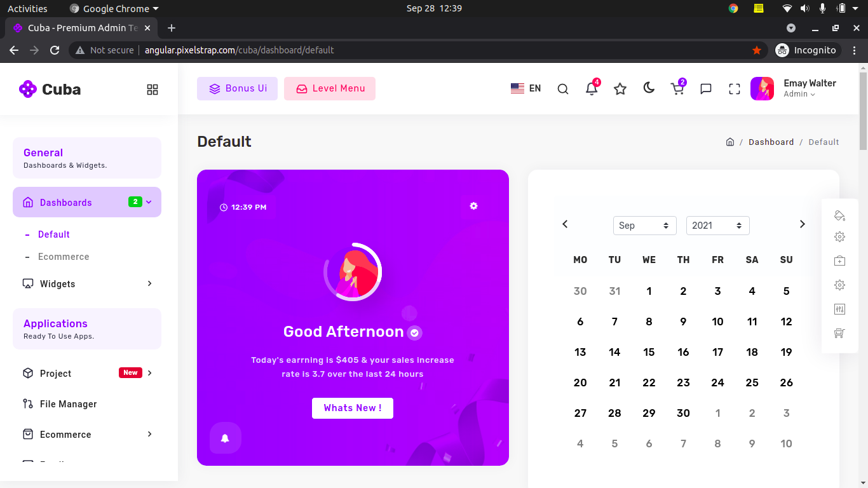Click the bookmark star icon in header

[620, 90]
